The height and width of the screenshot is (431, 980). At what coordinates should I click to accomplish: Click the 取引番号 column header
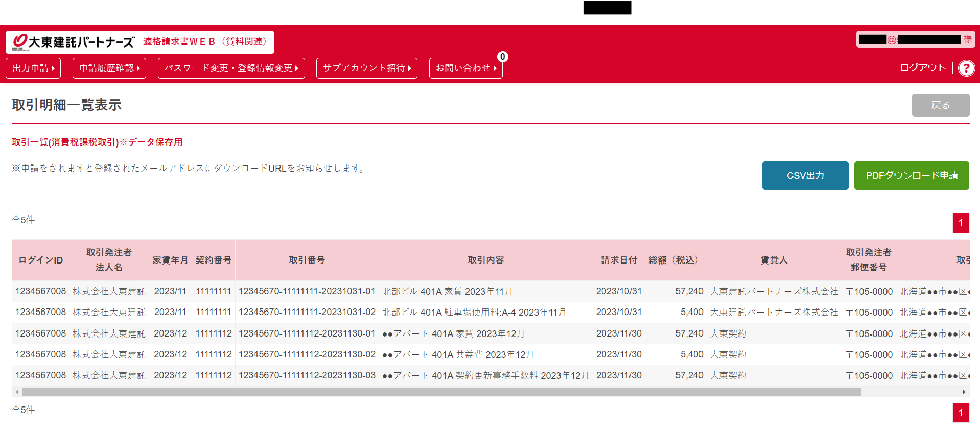coord(307,260)
